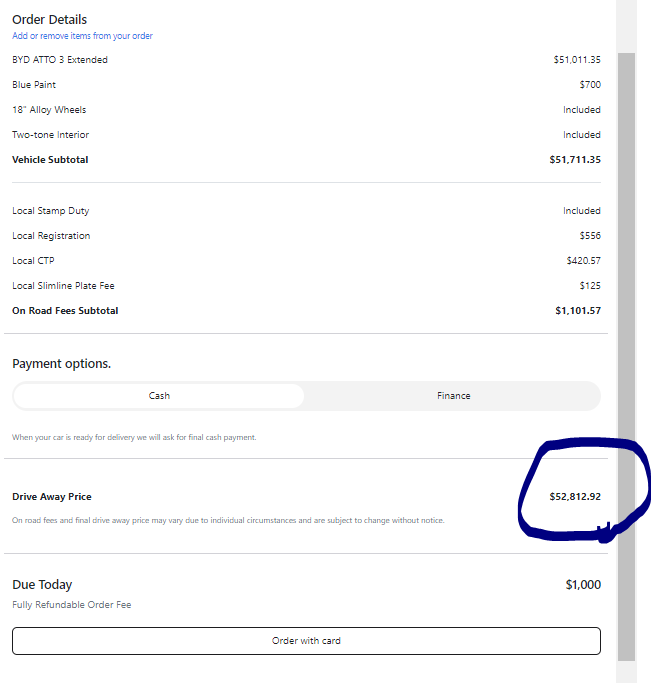Click the Local Registration fee of $556
Viewport: 651px width, 683px height.
[x=590, y=236]
